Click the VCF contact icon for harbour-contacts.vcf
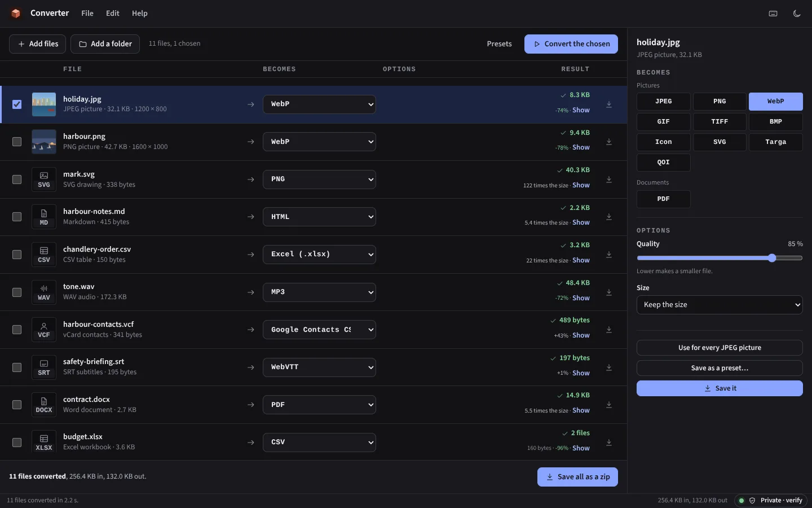Screen dimensions: 812x508 [44, 330]
